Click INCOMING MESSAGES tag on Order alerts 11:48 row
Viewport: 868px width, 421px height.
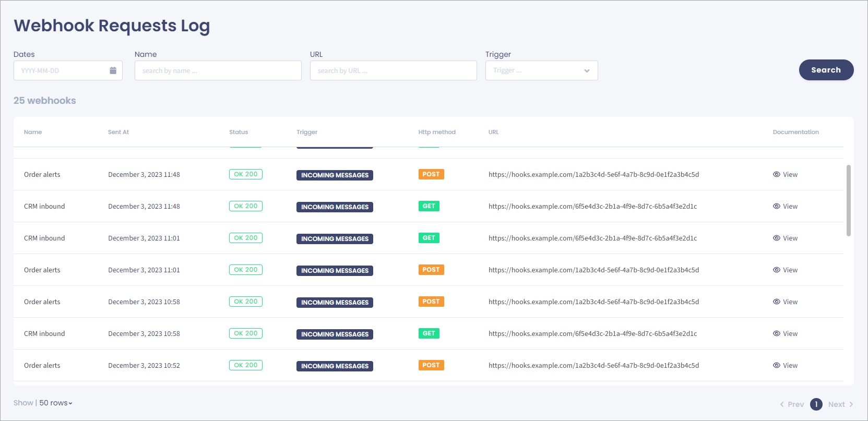[x=335, y=175]
